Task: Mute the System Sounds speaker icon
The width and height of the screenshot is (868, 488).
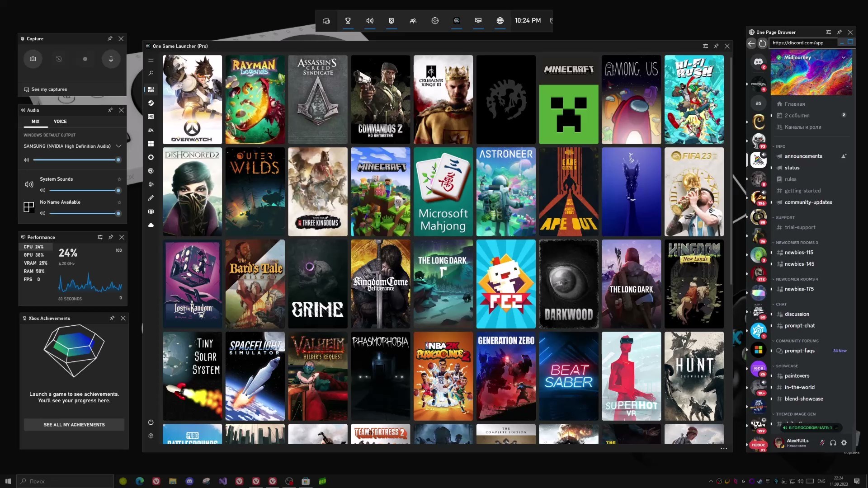Action: coord(42,190)
